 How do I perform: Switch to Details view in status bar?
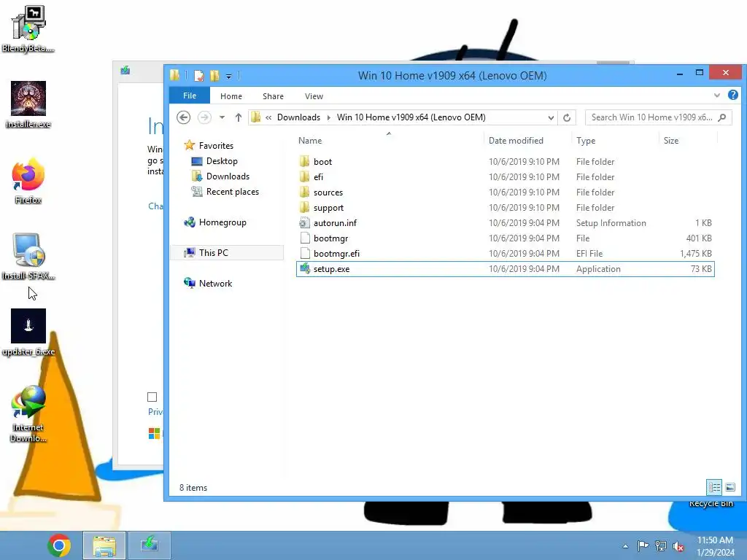pos(714,487)
